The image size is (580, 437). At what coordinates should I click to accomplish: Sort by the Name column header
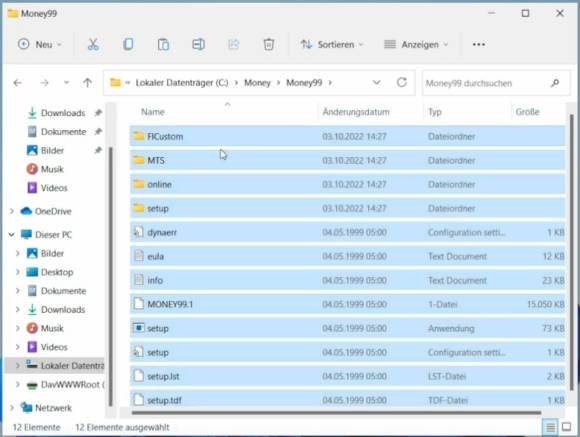152,112
